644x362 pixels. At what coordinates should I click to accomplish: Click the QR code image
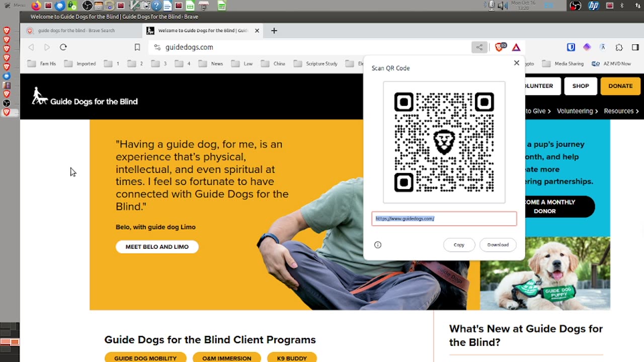point(444,142)
